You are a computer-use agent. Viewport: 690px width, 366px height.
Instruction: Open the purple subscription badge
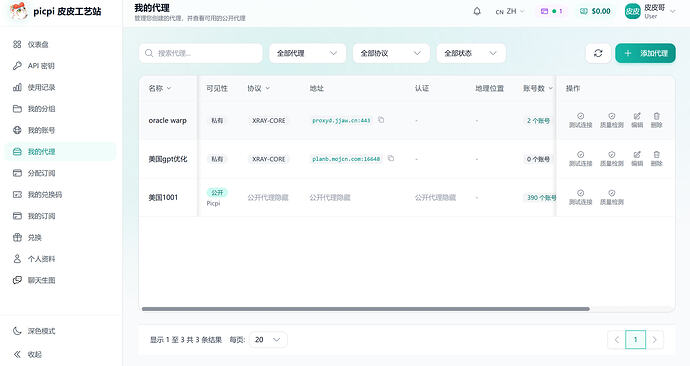click(551, 11)
